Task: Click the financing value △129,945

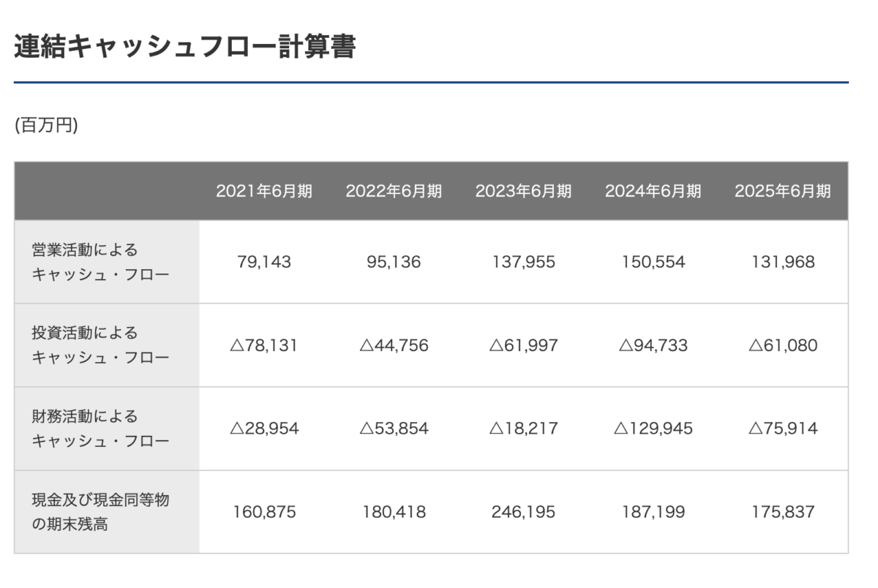Action: tap(653, 429)
